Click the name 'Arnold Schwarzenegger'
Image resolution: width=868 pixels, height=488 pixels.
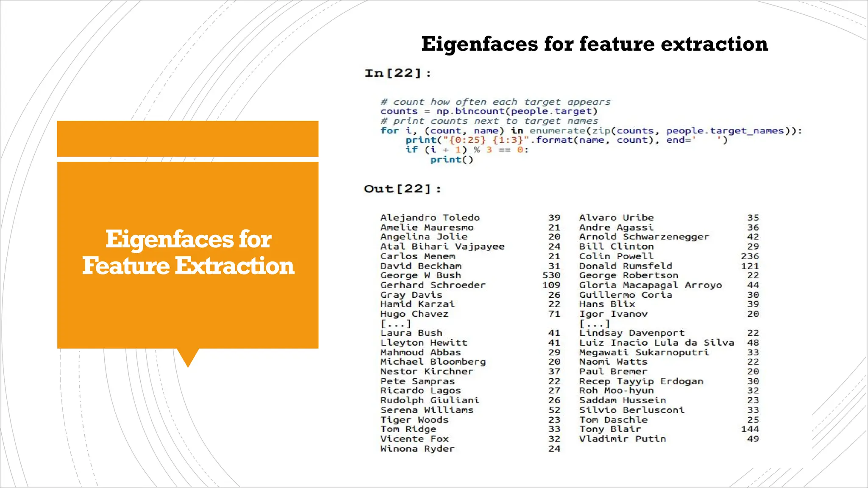tap(644, 237)
